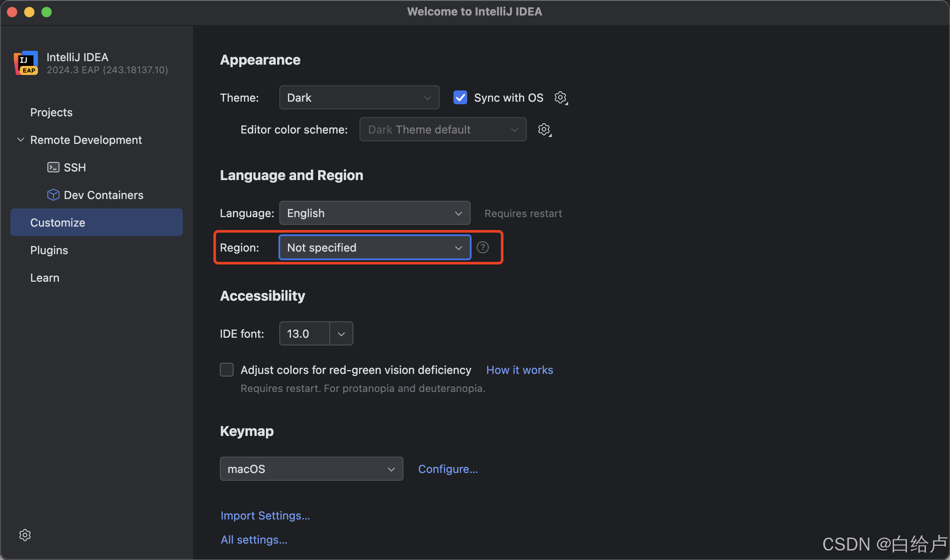Open editor color scheme gear options
The width and height of the screenshot is (950, 560).
coord(544,130)
